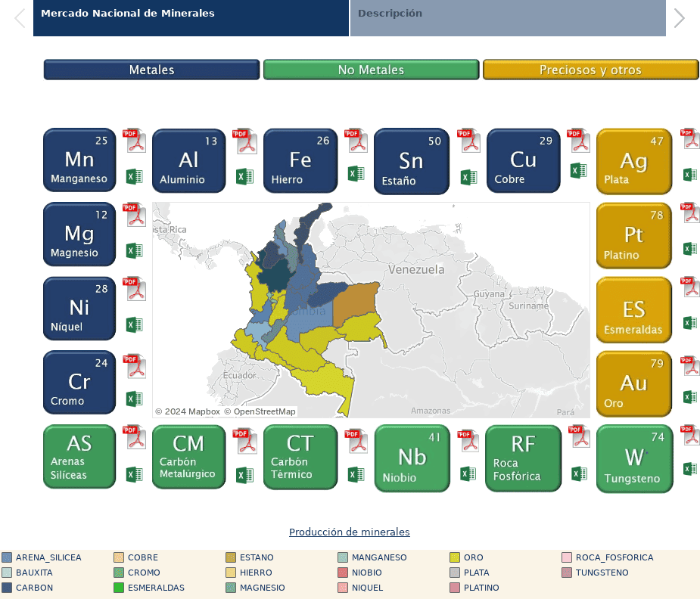Open the PDF icon next to Níquel
This screenshot has width=700, height=599.
tap(135, 289)
